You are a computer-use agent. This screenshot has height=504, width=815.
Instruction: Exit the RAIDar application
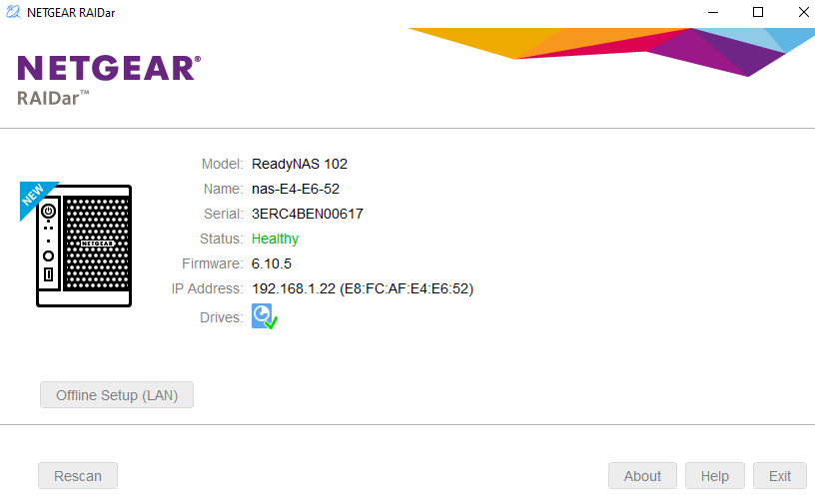pyautogui.click(x=780, y=476)
